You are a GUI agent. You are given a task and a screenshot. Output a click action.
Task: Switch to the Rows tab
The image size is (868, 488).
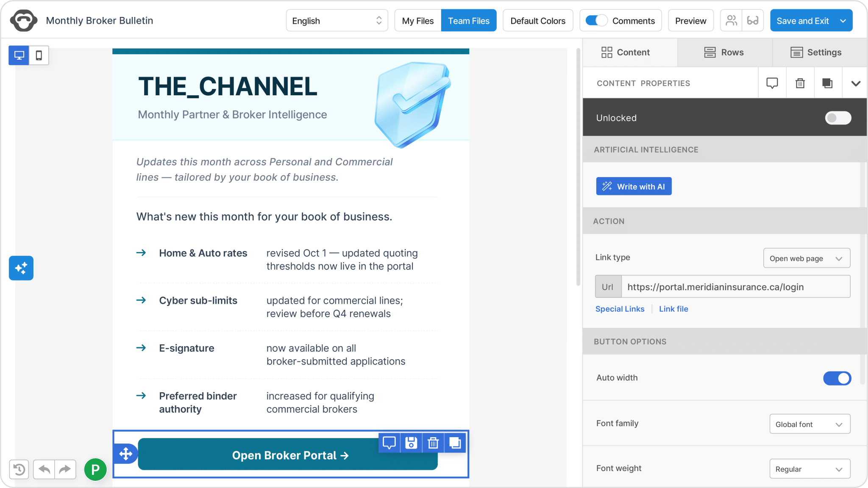pyautogui.click(x=724, y=53)
